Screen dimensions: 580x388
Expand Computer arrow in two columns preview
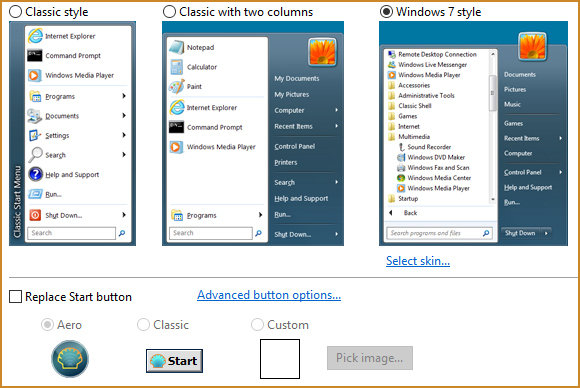click(336, 110)
